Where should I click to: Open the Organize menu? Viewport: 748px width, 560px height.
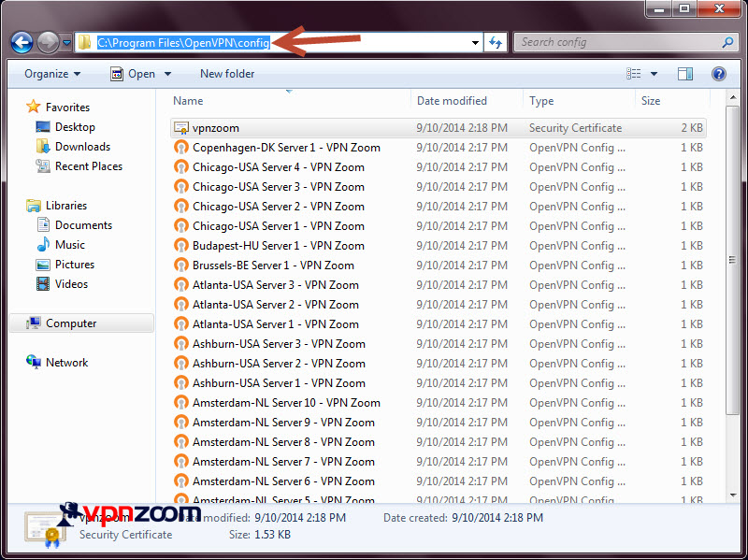tap(52, 74)
